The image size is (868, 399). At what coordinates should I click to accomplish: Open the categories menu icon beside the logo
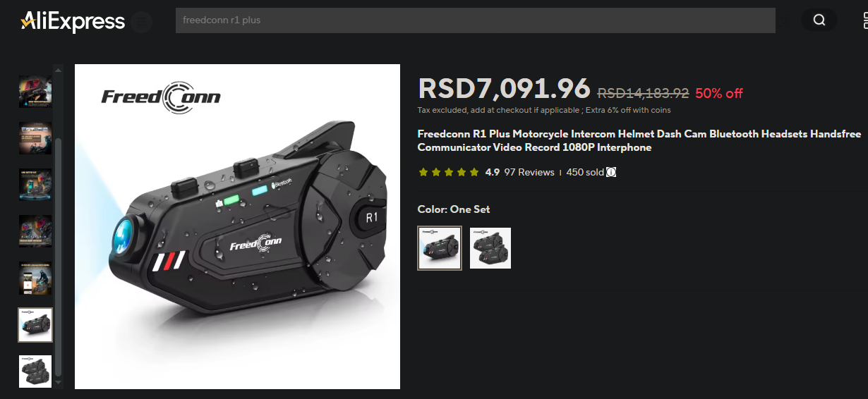pyautogui.click(x=142, y=23)
